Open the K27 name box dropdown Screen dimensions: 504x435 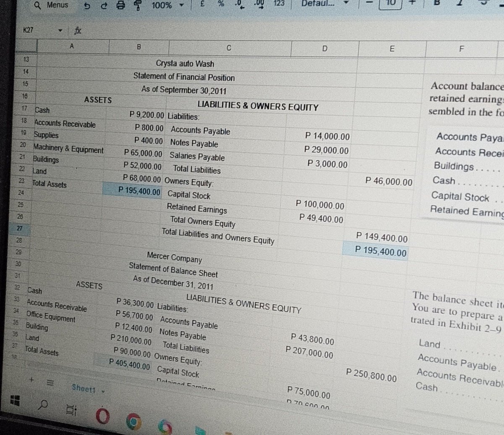point(61,31)
